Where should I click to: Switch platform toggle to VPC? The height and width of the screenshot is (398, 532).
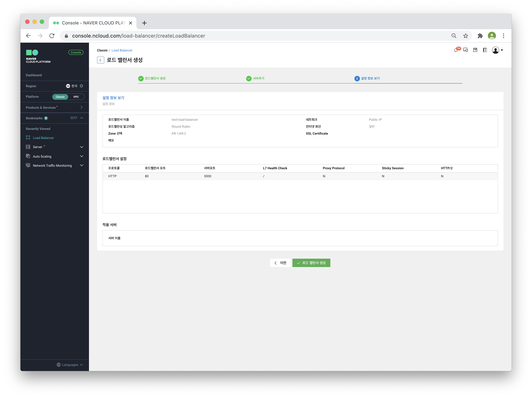(x=76, y=97)
